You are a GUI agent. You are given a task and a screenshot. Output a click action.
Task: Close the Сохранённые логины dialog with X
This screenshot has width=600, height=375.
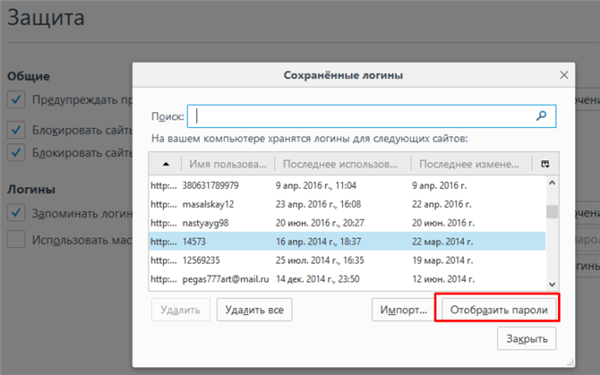pos(564,75)
